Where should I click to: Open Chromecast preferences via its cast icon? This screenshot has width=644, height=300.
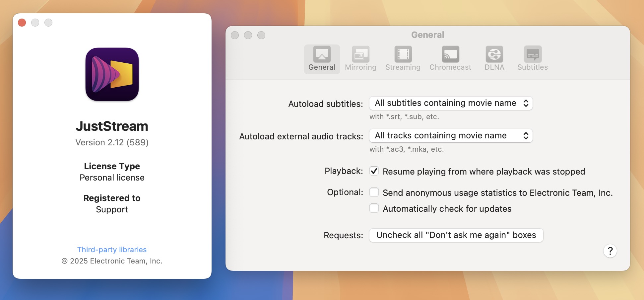click(450, 54)
